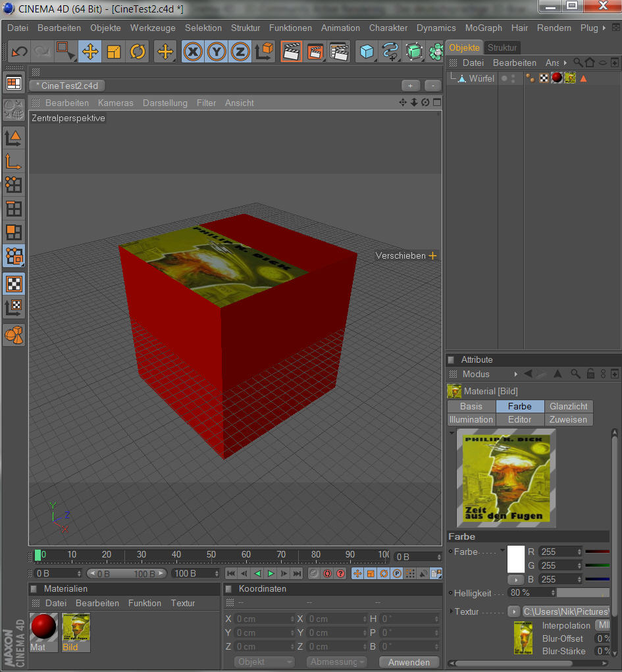Viewport: 622px width, 672px height.
Task: Add a cube primitive object
Action: (367, 52)
